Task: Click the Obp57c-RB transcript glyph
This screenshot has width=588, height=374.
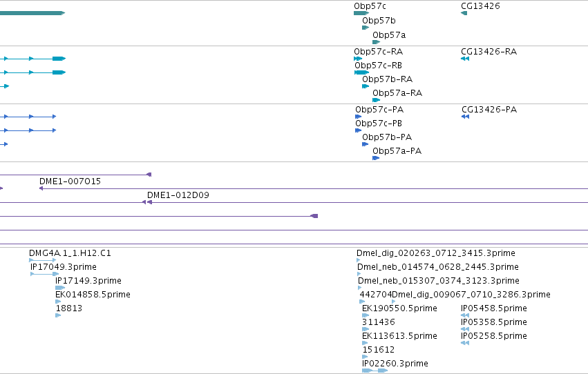Action: pyautogui.click(x=362, y=72)
